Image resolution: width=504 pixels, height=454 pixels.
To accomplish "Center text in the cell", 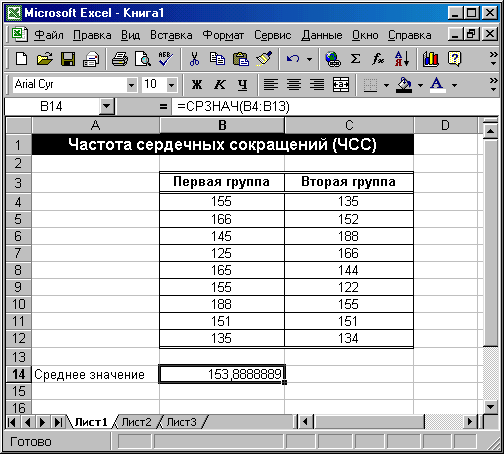I will coord(294,84).
